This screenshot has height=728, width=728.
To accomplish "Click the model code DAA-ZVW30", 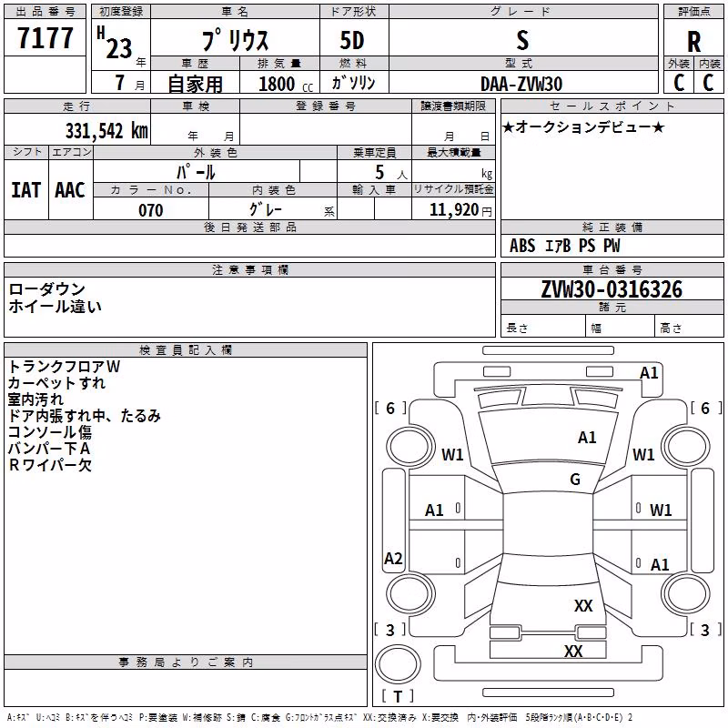I will 521,84.
